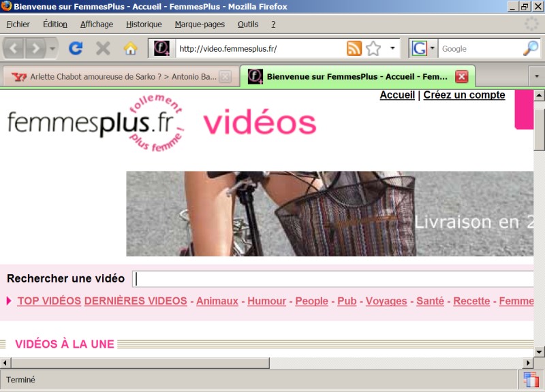The width and height of the screenshot is (545, 392).
Task: Open the Affichage menu
Action: point(97,24)
